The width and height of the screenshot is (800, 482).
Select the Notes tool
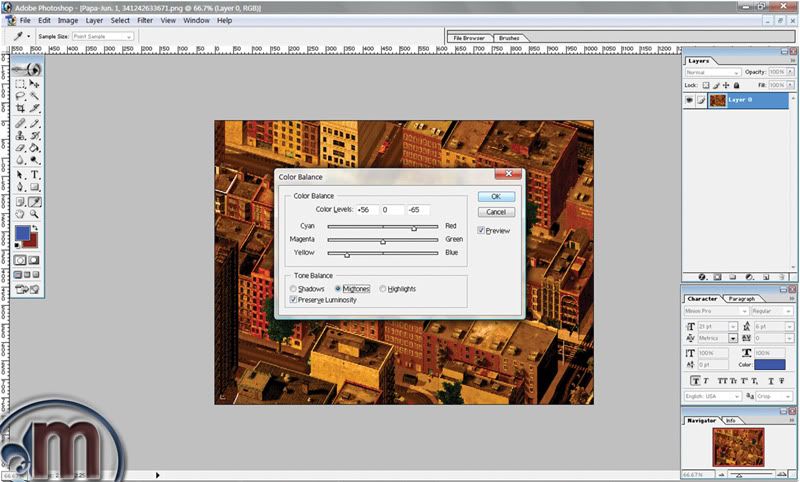[x=20, y=202]
